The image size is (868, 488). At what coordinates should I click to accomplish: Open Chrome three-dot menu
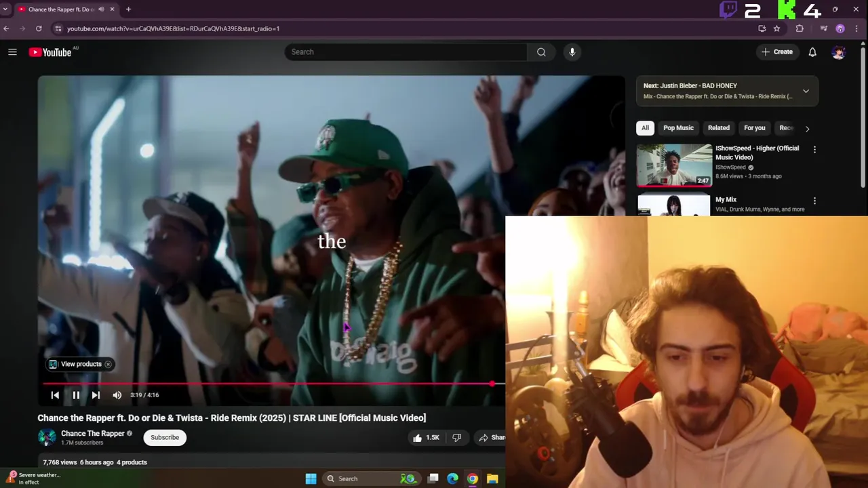click(858, 28)
